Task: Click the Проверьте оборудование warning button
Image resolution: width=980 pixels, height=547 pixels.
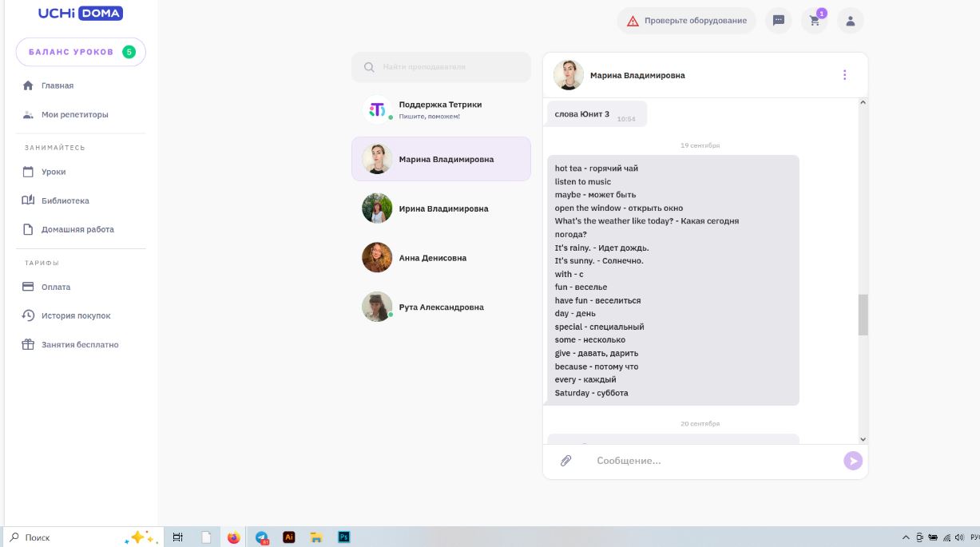Action: pyautogui.click(x=686, y=21)
